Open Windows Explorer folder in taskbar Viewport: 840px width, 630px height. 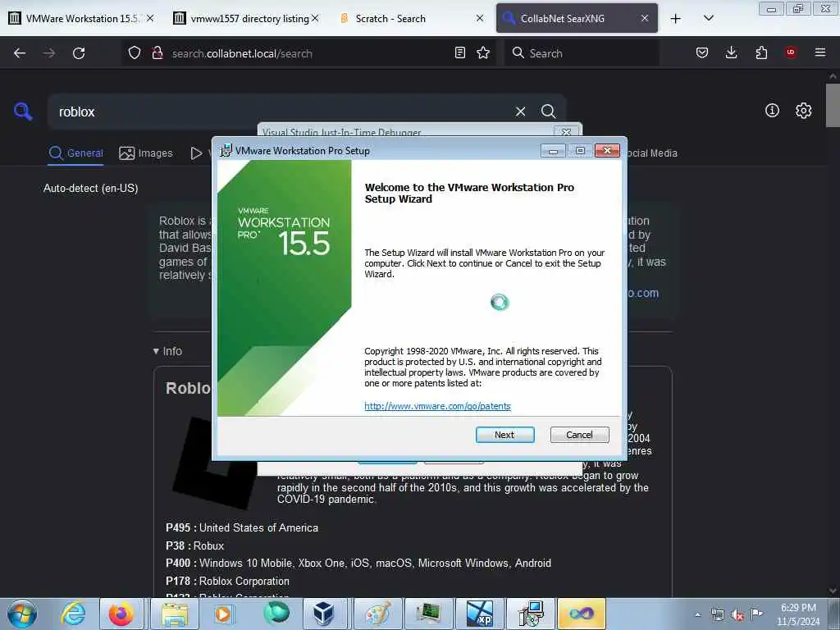coord(175,614)
